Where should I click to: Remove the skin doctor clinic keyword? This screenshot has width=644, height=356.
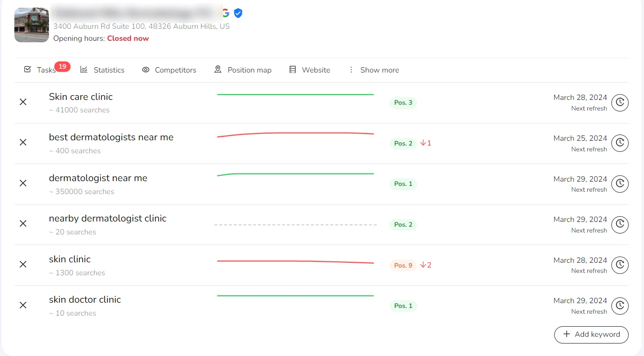23,305
